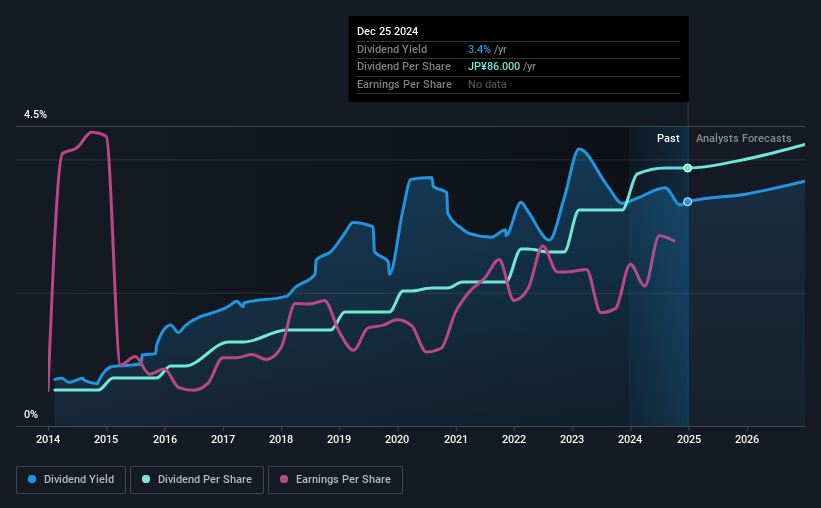Click the 2023 axis label

tap(572, 439)
